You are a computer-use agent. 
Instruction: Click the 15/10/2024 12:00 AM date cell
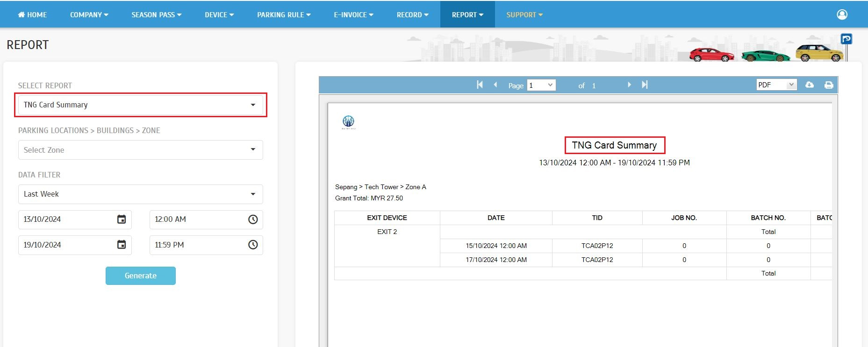pyautogui.click(x=496, y=246)
